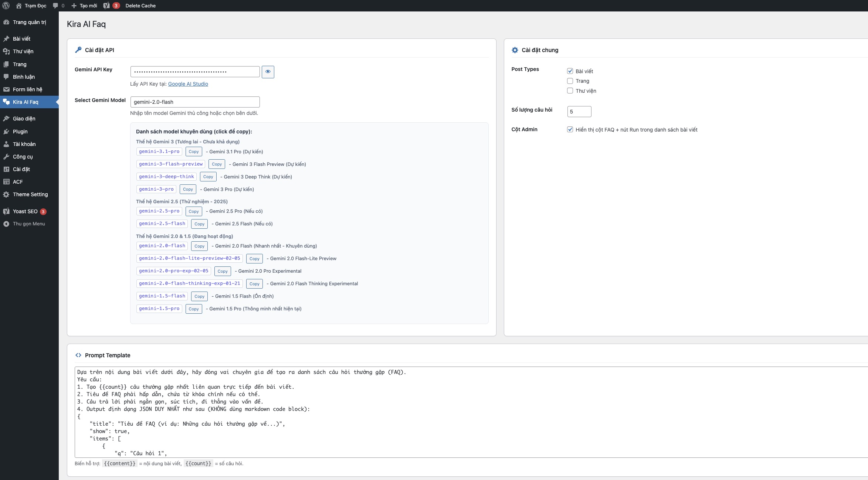The width and height of the screenshot is (868, 480).
Task: Uncheck the Bài viết post type checkbox
Action: [570, 71]
